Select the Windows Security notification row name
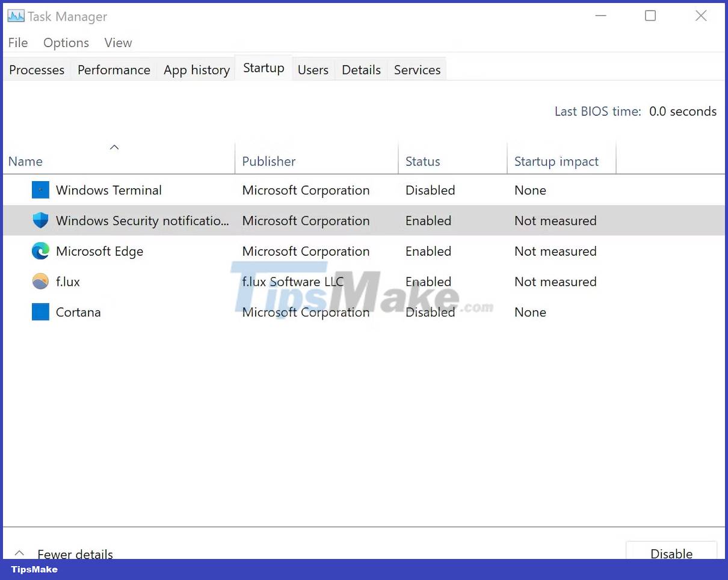728x580 pixels. click(x=143, y=221)
